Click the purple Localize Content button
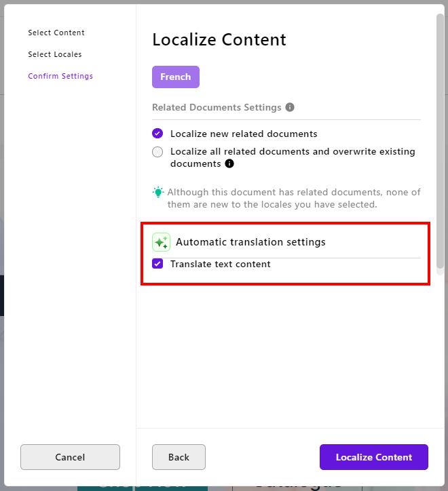The width and height of the screenshot is (448, 491). tap(374, 457)
